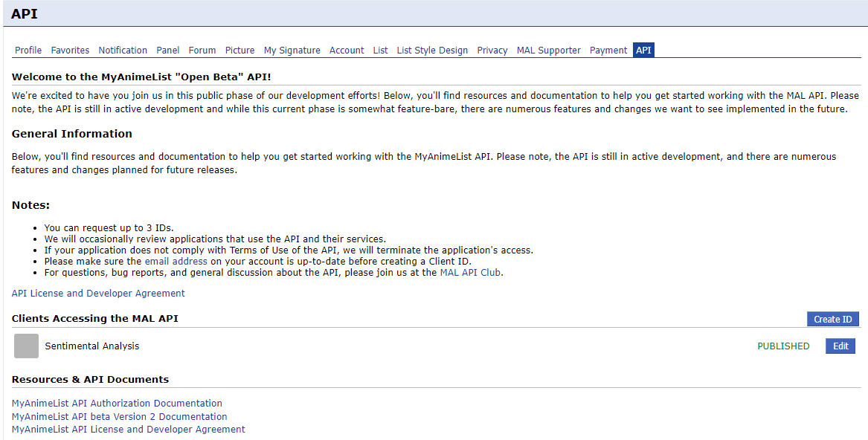Viewport: 868px width, 440px height.
Task: Open the Profile tab
Action: pyautogui.click(x=28, y=51)
